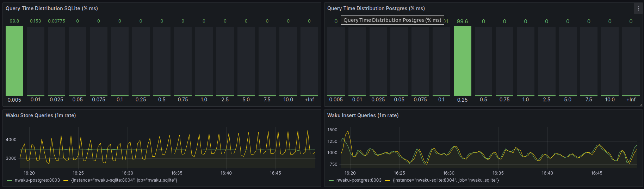Image resolution: width=644 pixels, height=189 pixels.
Task: Open Query Time Distribution Postgres panel title menu
Action: tap(376, 8)
